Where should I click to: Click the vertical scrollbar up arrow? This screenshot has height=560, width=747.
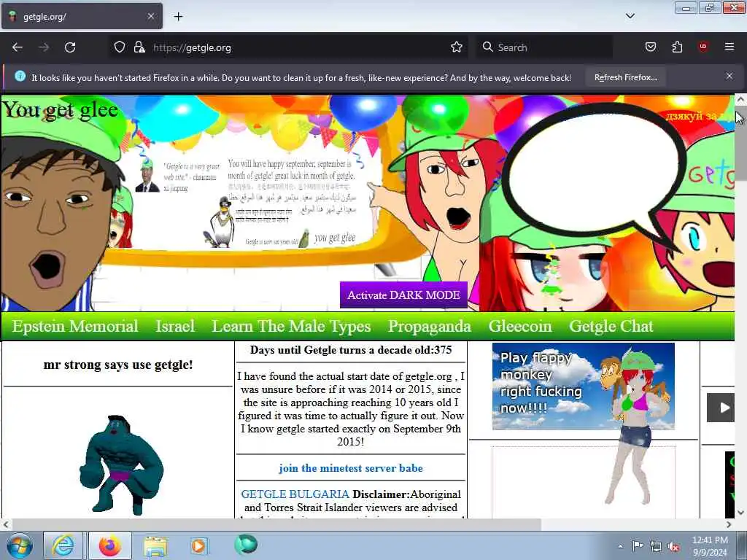[740, 99]
